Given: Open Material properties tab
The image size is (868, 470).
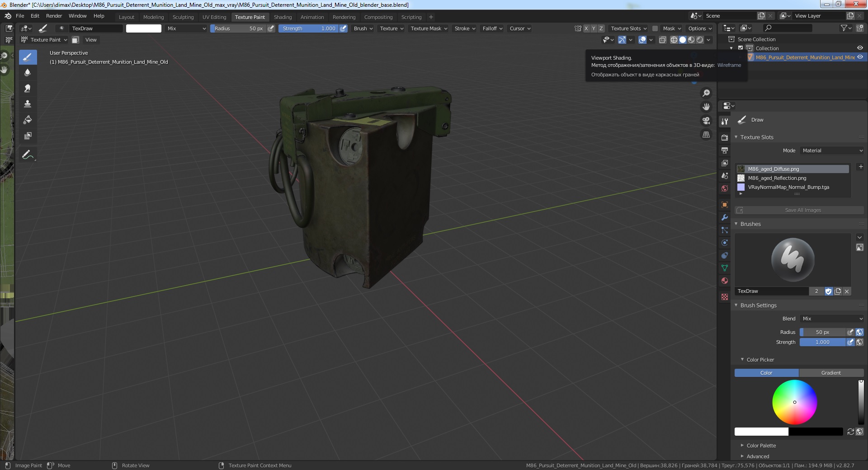Looking at the screenshot, I should point(725,281).
